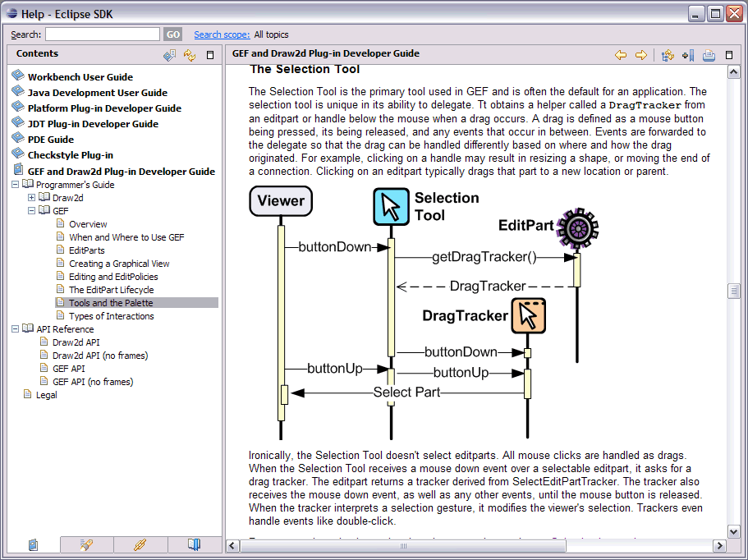Open the Search scope link
The width and height of the screenshot is (748, 560).
tap(222, 34)
